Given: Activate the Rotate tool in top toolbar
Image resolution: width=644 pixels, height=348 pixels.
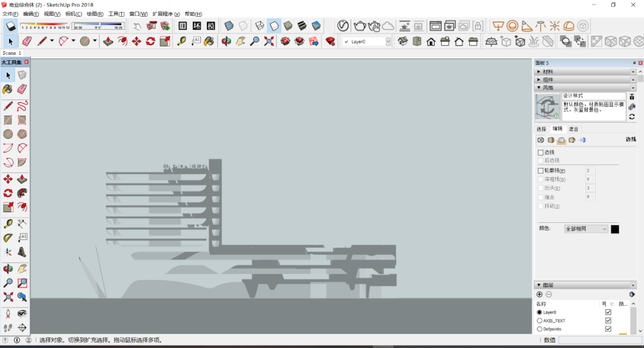Looking at the screenshot, I should [x=150, y=41].
